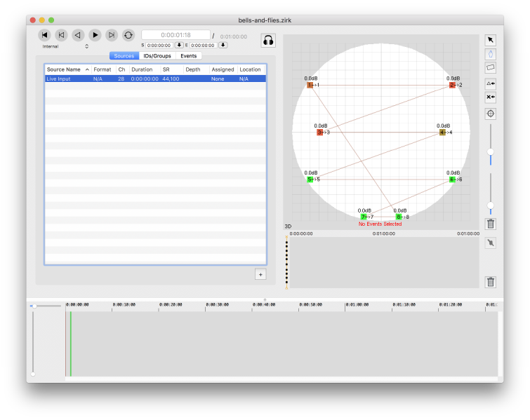Click the add source plus button
The width and height of the screenshot is (530, 420).
[260, 274]
